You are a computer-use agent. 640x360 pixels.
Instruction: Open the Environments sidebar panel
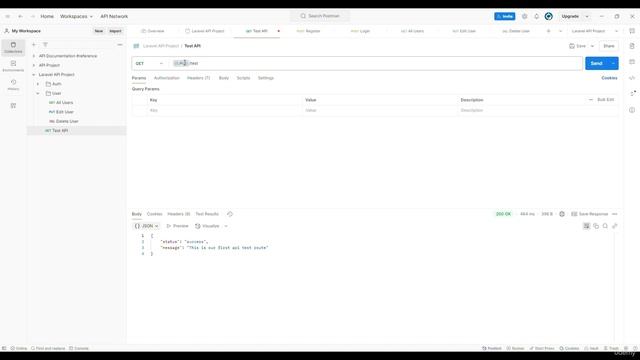click(x=13, y=66)
